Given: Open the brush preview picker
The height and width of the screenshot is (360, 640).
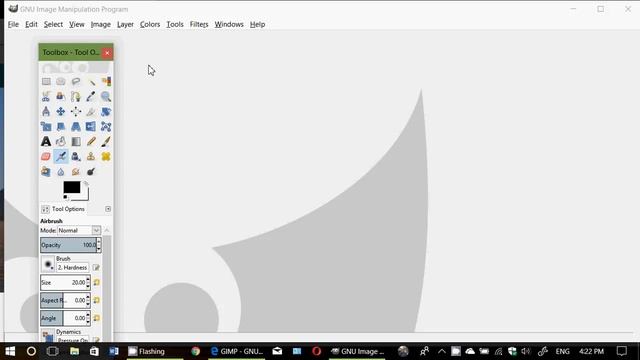Looking at the screenshot, I should [x=48, y=264].
